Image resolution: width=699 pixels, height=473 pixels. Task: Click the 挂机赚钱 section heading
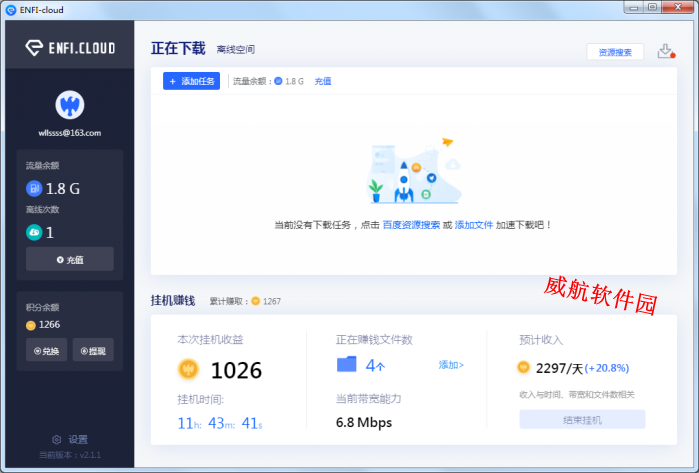click(x=173, y=301)
